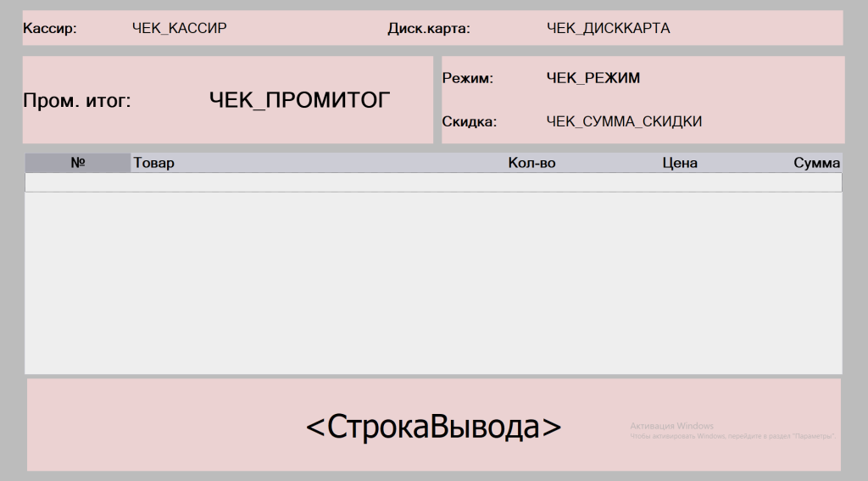Image resolution: width=868 pixels, height=481 pixels.
Task: Click the <СтрокаВывода> output text
Action: (433, 426)
